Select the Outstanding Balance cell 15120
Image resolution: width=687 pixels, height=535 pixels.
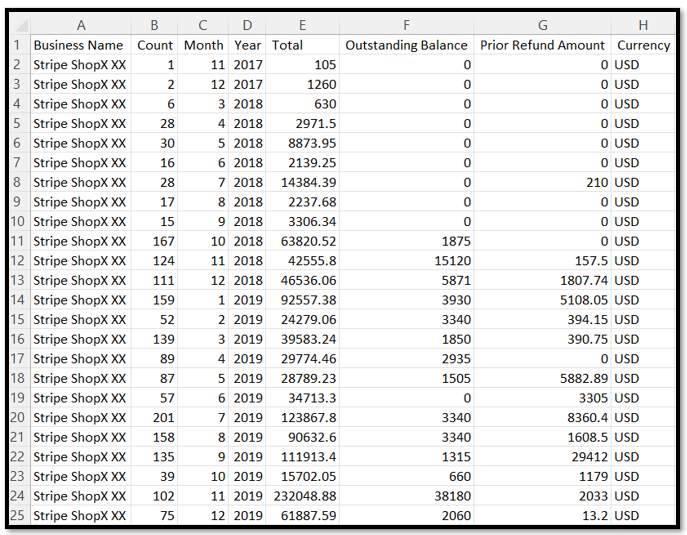tap(406, 261)
